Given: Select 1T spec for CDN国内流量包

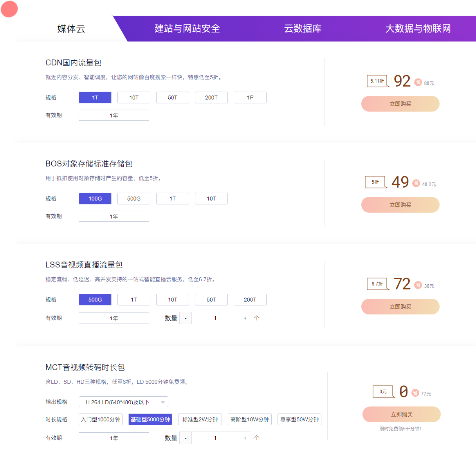Looking at the screenshot, I should coord(95,98).
